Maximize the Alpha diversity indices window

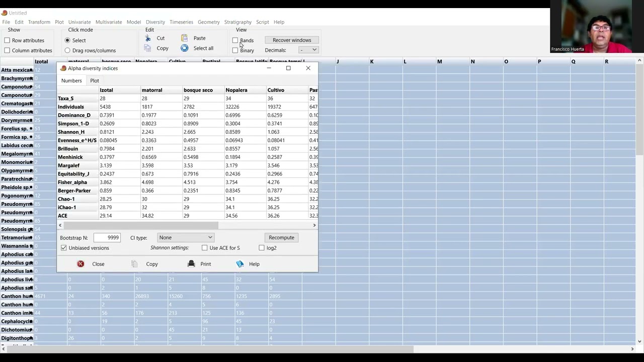tap(288, 68)
